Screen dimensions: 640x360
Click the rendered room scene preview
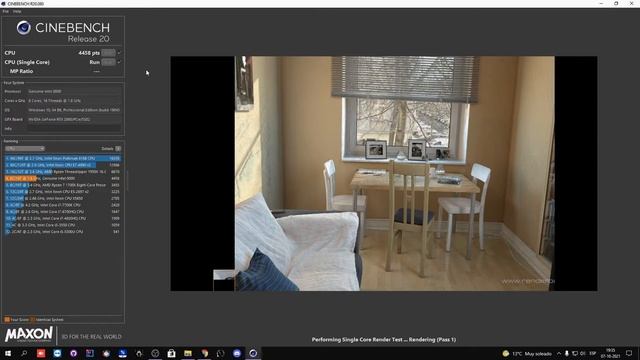384,173
